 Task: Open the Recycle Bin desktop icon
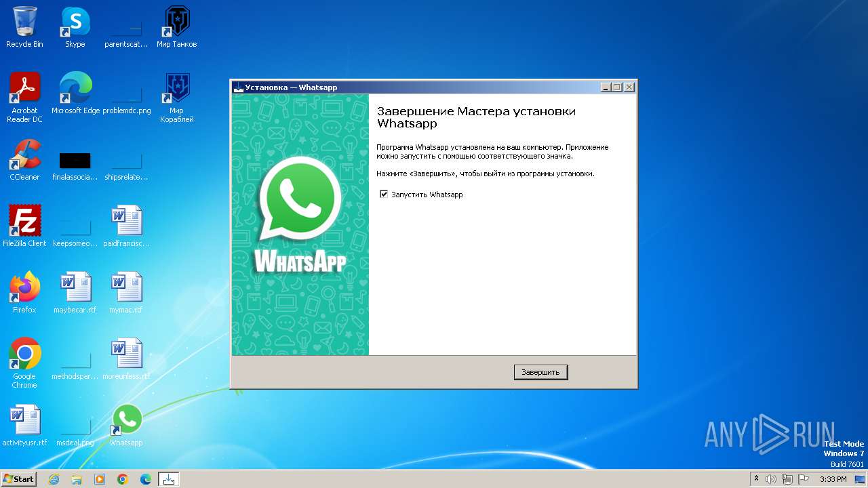24,27
